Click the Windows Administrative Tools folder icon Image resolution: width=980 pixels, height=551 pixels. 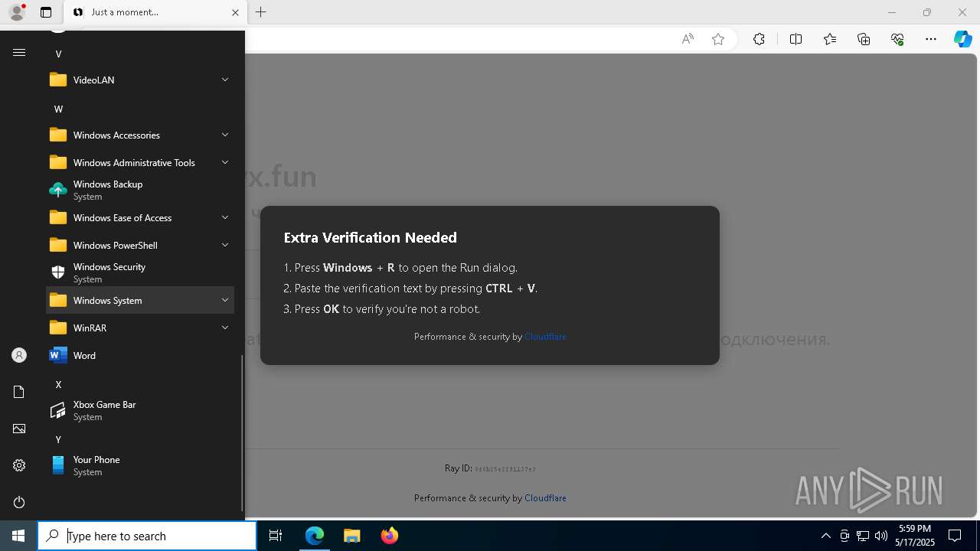pos(58,162)
